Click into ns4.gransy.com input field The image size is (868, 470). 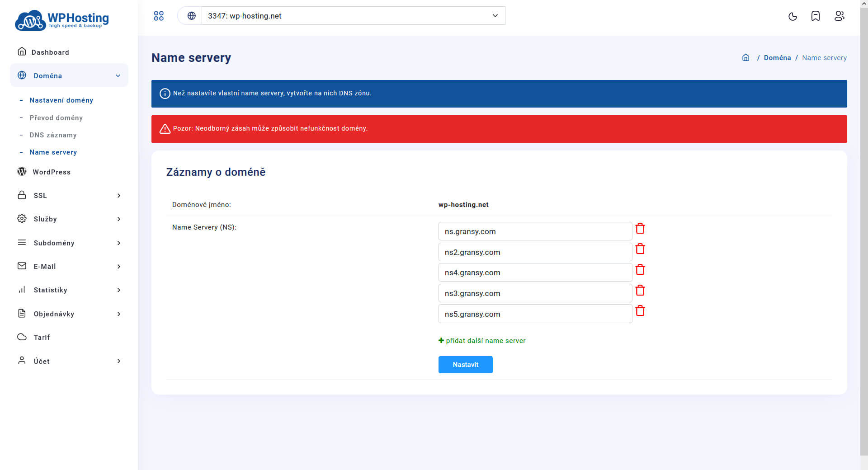click(535, 273)
